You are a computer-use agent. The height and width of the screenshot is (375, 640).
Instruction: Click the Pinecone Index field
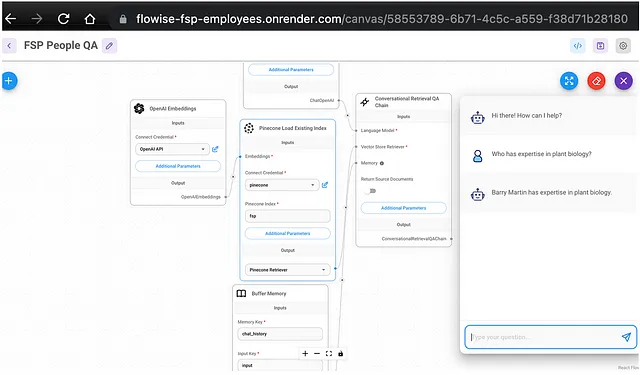pyautogui.click(x=288, y=216)
